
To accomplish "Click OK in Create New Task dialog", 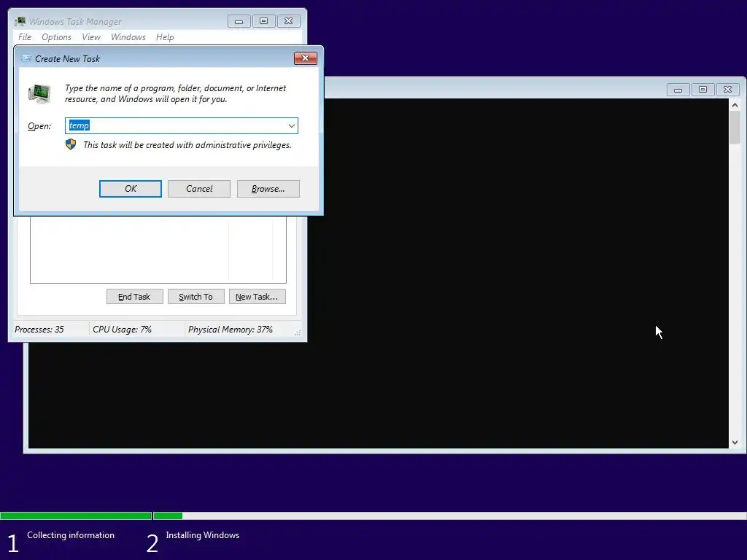I will (130, 189).
